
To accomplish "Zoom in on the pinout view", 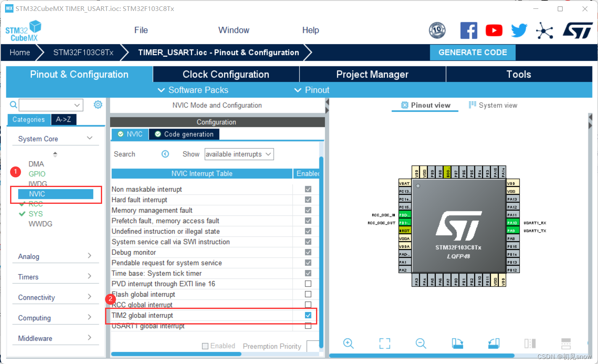I will [x=348, y=343].
